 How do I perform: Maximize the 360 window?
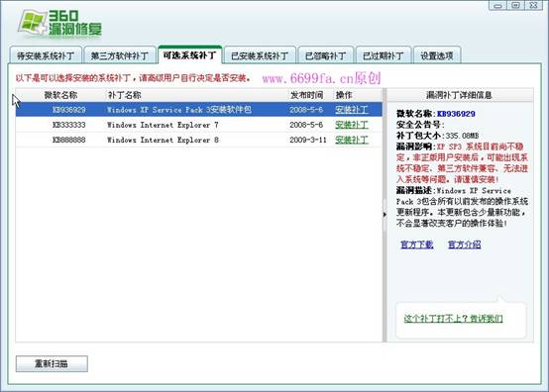(515, 5)
